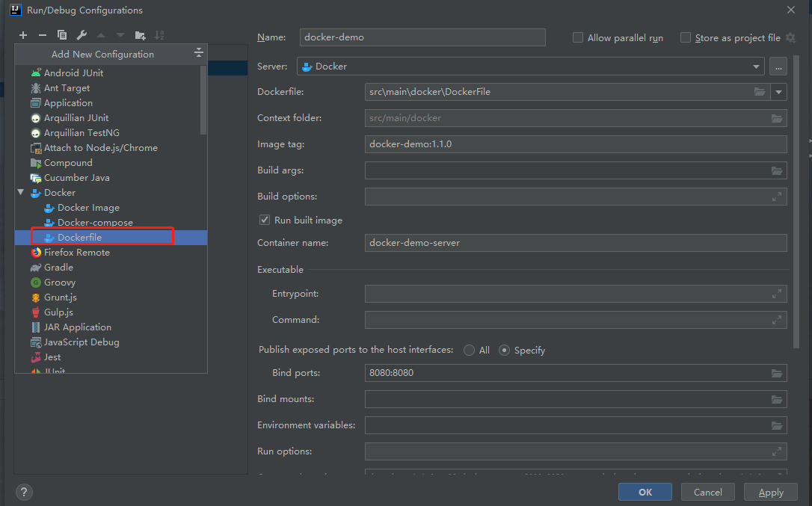Click the Image tag input field
Screen dimensions: 812x506
click(x=576, y=144)
